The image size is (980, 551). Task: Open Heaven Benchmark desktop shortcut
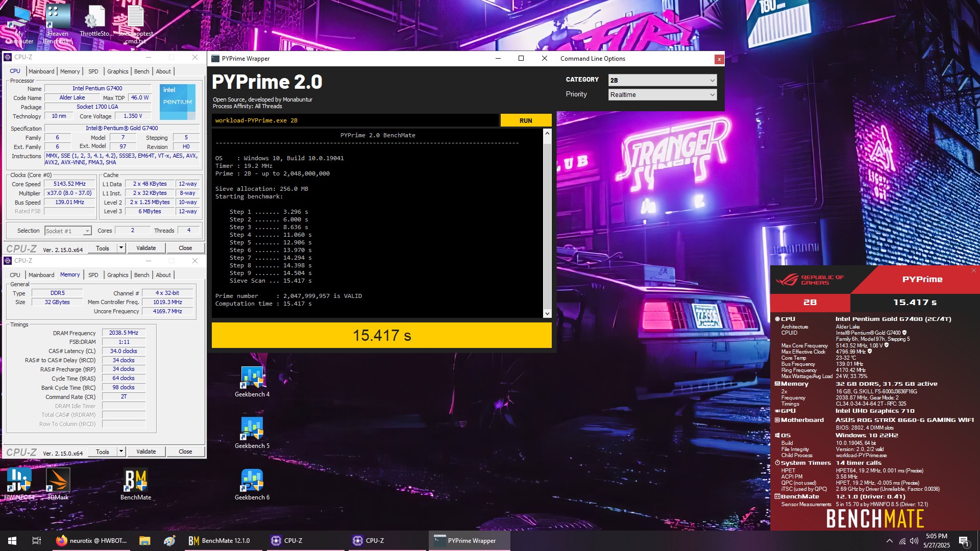point(58,24)
